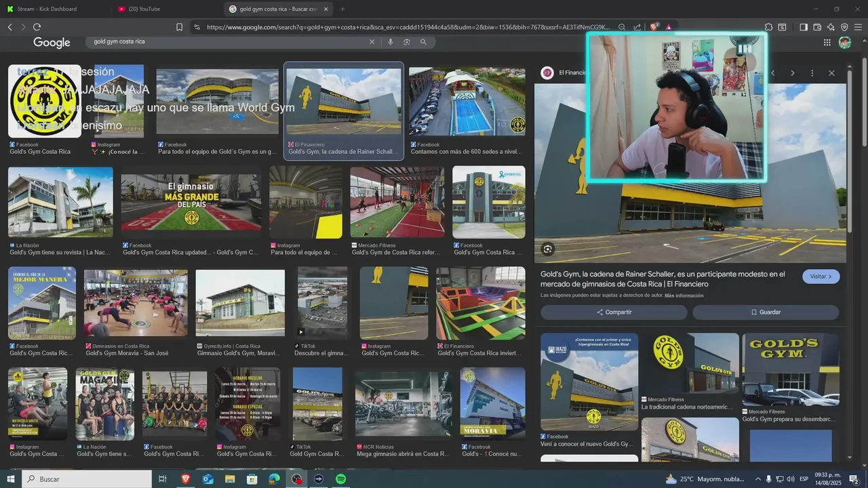Bookmark this page with the bookmark icon
The height and width of the screenshot is (488, 868).
click(x=179, y=27)
